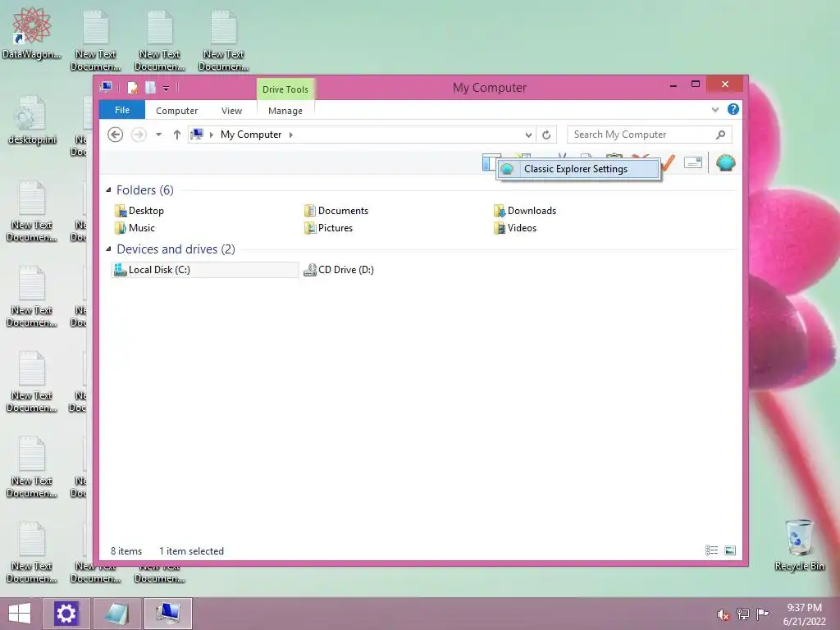
Task: Open the Manage ribbon tab
Action: [285, 111]
